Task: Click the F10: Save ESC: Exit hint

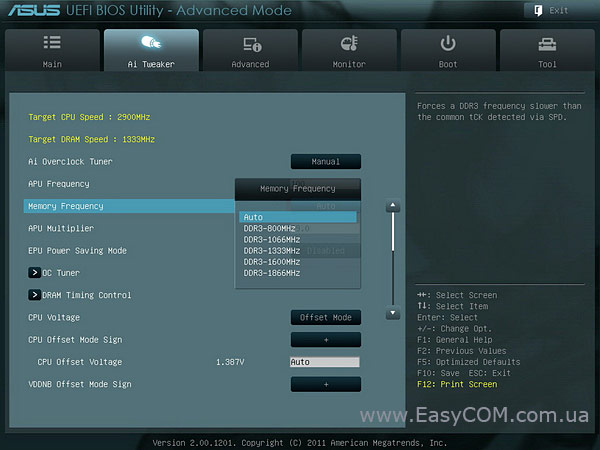Action: [x=464, y=373]
